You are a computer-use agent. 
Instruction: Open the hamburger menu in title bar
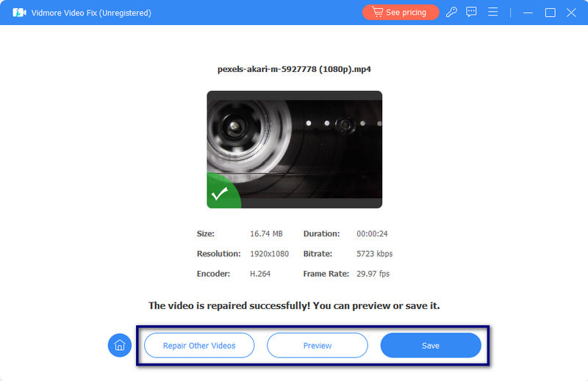pos(493,12)
